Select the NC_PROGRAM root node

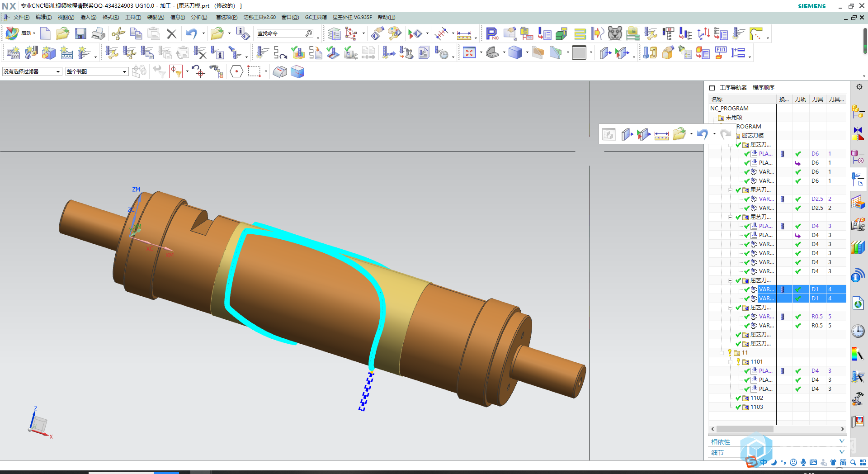(729, 109)
